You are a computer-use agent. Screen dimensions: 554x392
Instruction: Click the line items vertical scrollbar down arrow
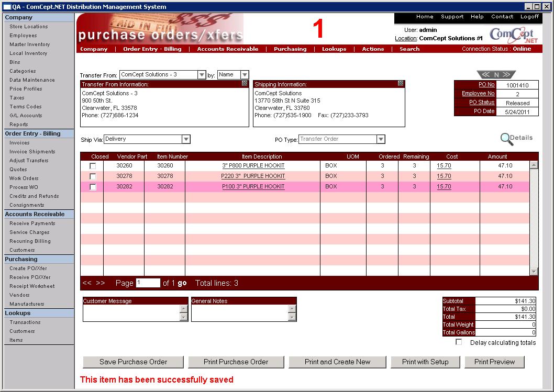point(534,271)
